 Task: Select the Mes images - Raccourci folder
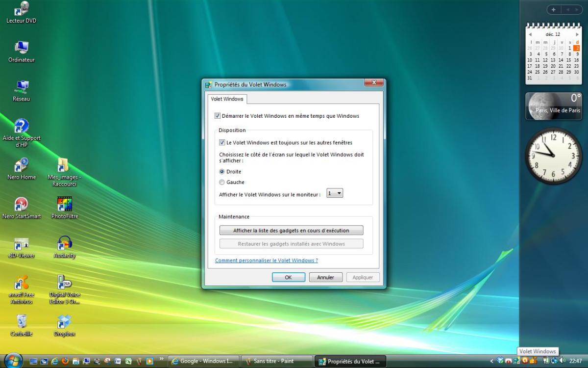(64, 172)
